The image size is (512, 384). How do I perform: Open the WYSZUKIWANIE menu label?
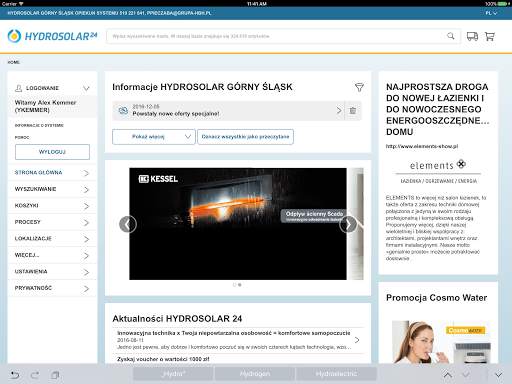click(x=35, y=189)
